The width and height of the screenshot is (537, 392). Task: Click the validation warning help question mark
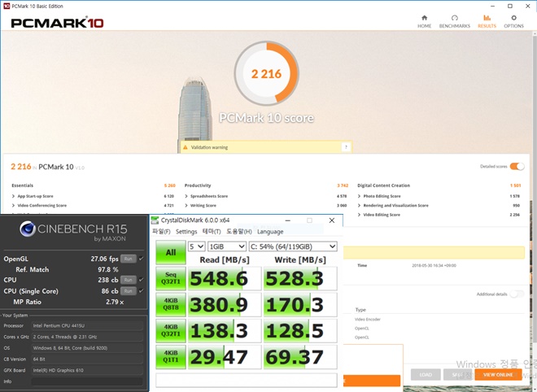pos(346,147)
